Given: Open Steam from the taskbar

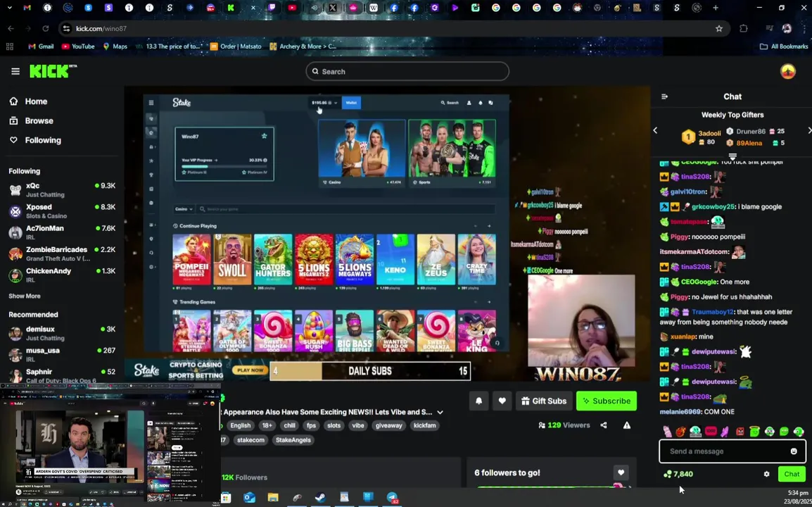Looking at the screenshot, I should [321, 498].
